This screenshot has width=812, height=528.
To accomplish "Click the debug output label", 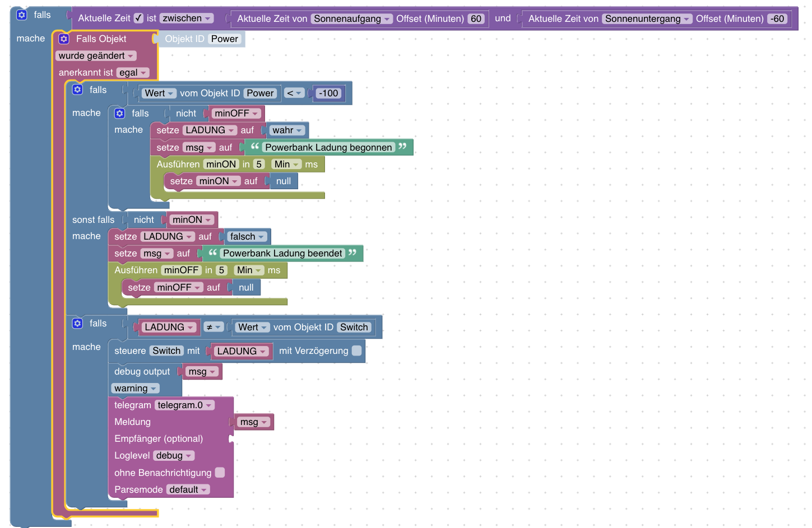I will click(x=142, y=371).
